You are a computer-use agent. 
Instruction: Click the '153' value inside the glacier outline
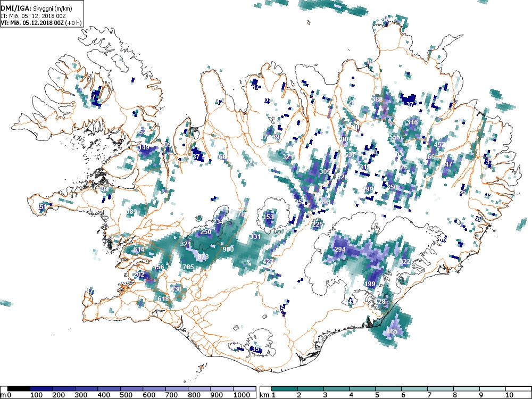[268, 217]
